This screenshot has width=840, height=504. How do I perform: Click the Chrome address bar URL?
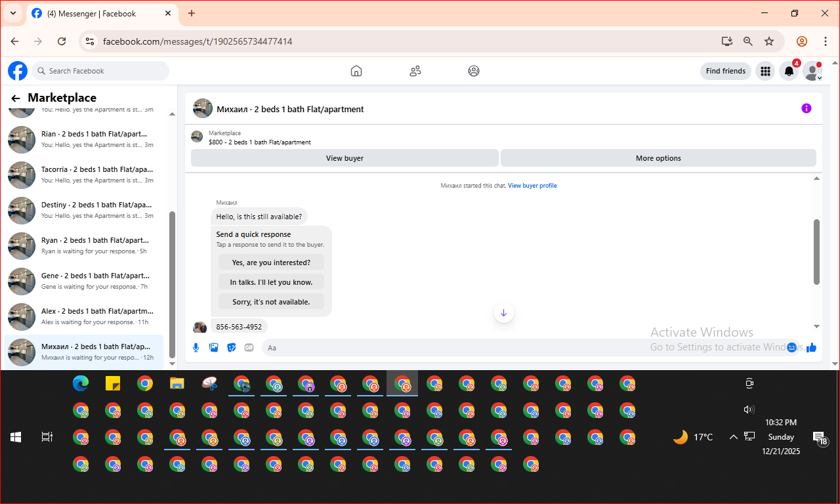pos(198,41)
